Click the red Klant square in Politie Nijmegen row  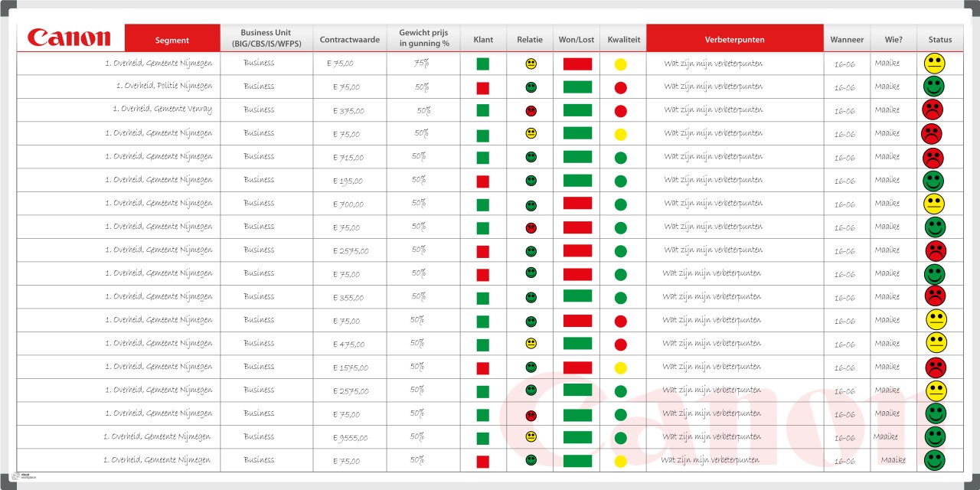[x=482, y=88]
